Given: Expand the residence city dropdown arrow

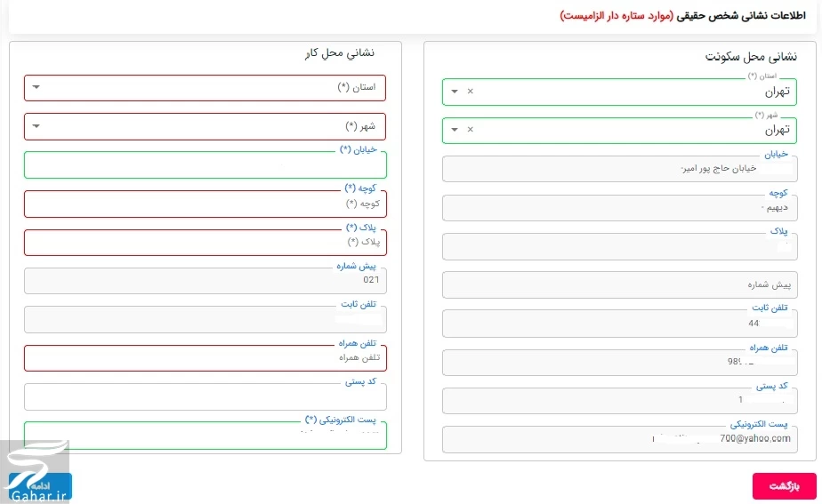Looking at the screenshot, I should (455, 130).
